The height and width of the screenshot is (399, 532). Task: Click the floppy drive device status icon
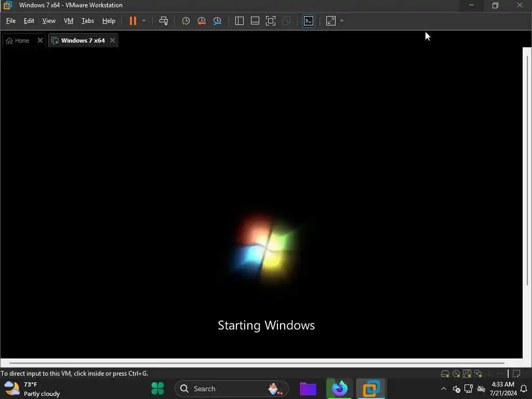467,374
